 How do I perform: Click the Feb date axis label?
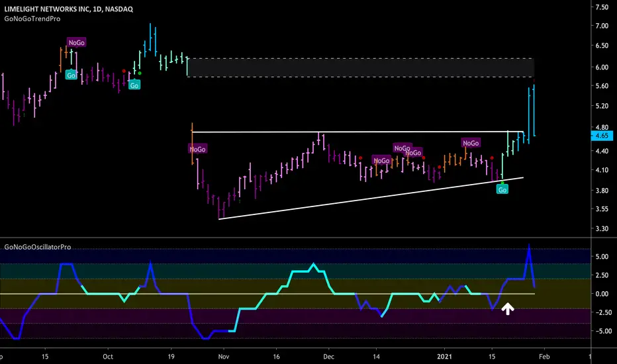tap(544, 357)
